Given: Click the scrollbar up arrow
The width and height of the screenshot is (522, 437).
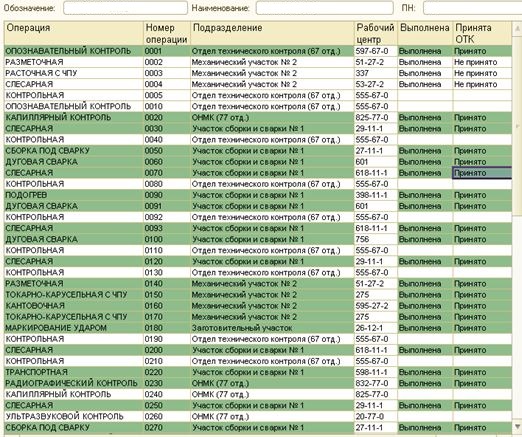Looking at the screenshot, I should 517,29.
